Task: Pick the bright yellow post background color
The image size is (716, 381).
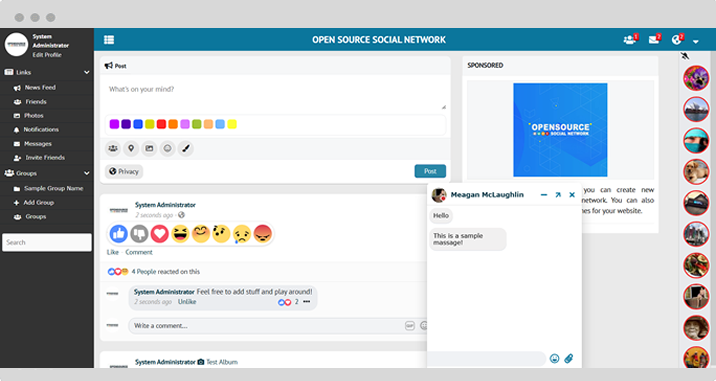Action: click(x=232, y=124)
